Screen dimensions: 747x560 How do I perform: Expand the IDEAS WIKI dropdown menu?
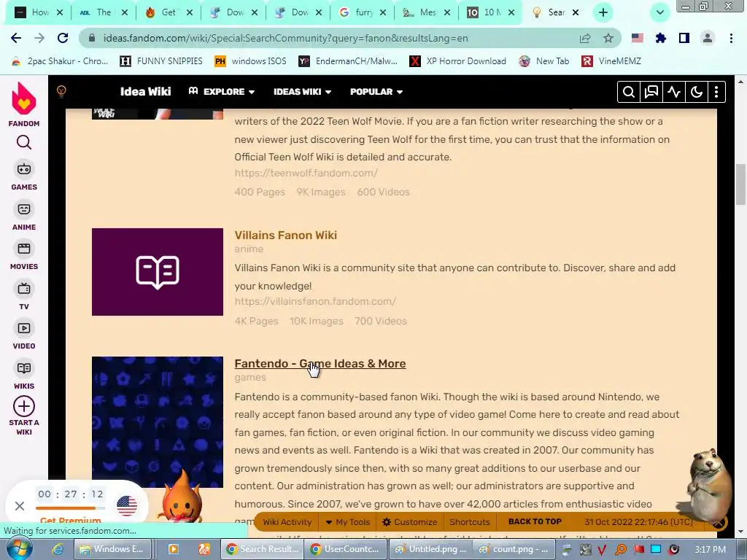(x=303, y=91)
